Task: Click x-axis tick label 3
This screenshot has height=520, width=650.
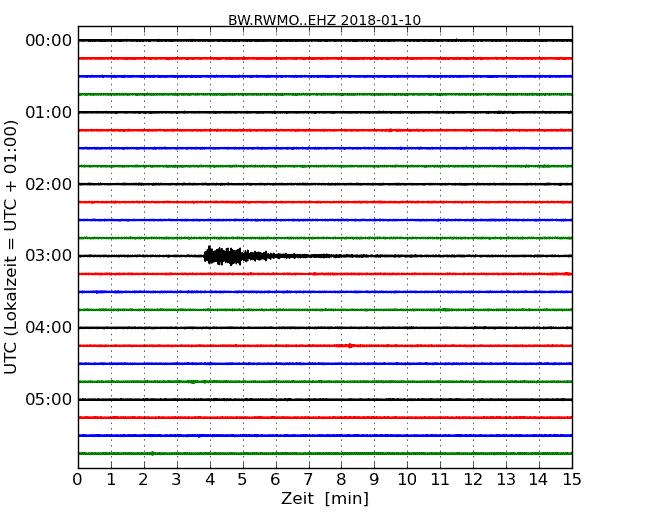Action: tap(177, 480)
